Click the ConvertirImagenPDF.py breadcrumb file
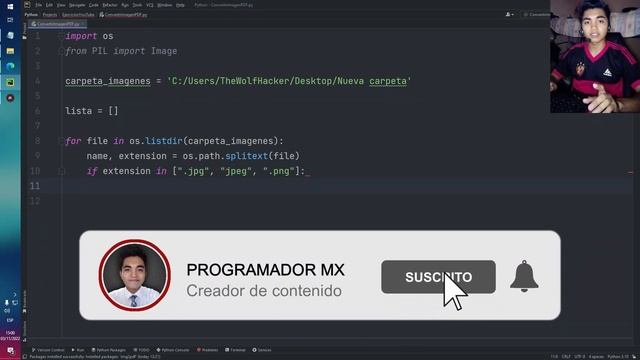The width and height of the screenshot is (640, 360). click(123, 15)
